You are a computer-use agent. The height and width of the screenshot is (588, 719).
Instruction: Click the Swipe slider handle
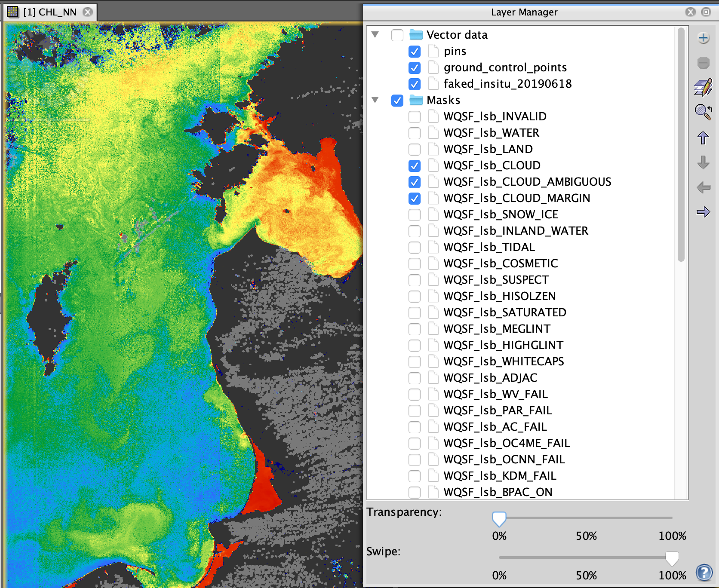[672, 558]
